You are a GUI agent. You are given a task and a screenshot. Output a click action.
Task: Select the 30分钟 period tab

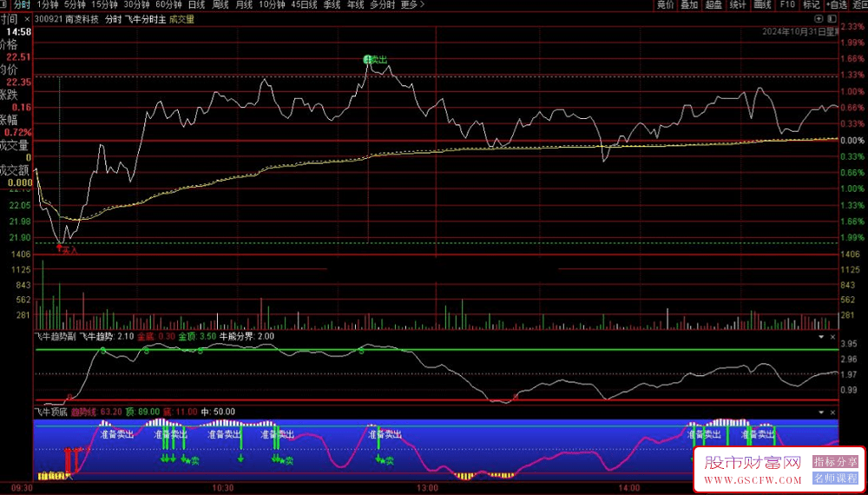[137, 5]
